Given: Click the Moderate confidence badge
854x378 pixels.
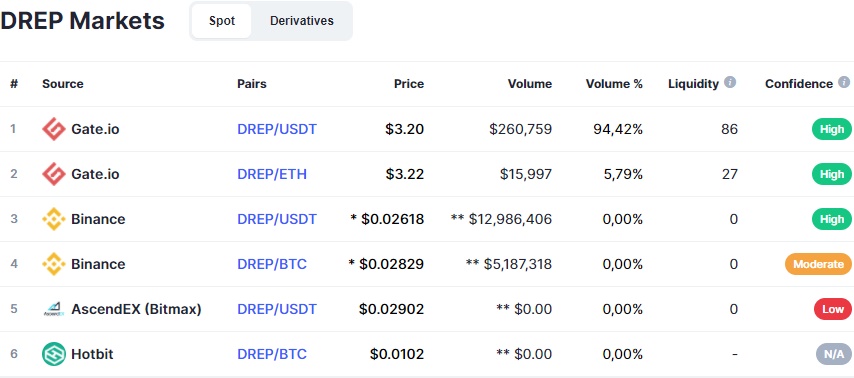Looking at the screenshot, I should [x=818, y=264].
